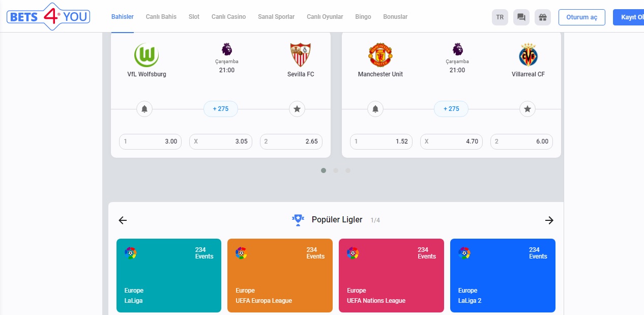Viewport: 644px width, 315px height.
Task: Open the UEFA Europa League card
Action: (x=280, y=275)
